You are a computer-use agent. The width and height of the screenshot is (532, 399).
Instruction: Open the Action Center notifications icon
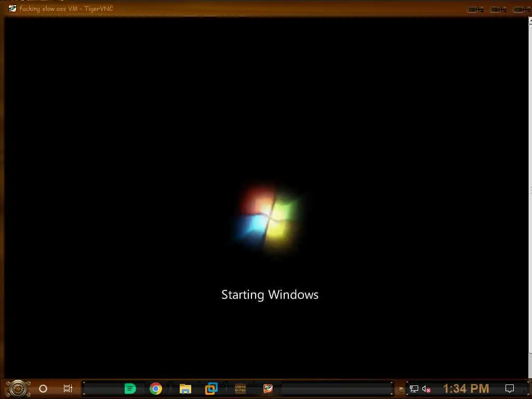510,389
